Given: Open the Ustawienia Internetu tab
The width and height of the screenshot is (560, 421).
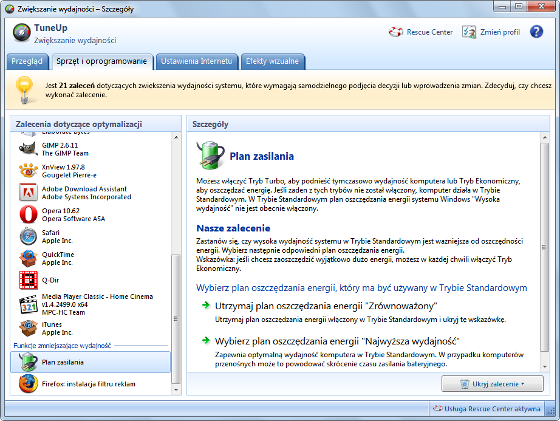Looking at the screenshot, I should 196,61.
